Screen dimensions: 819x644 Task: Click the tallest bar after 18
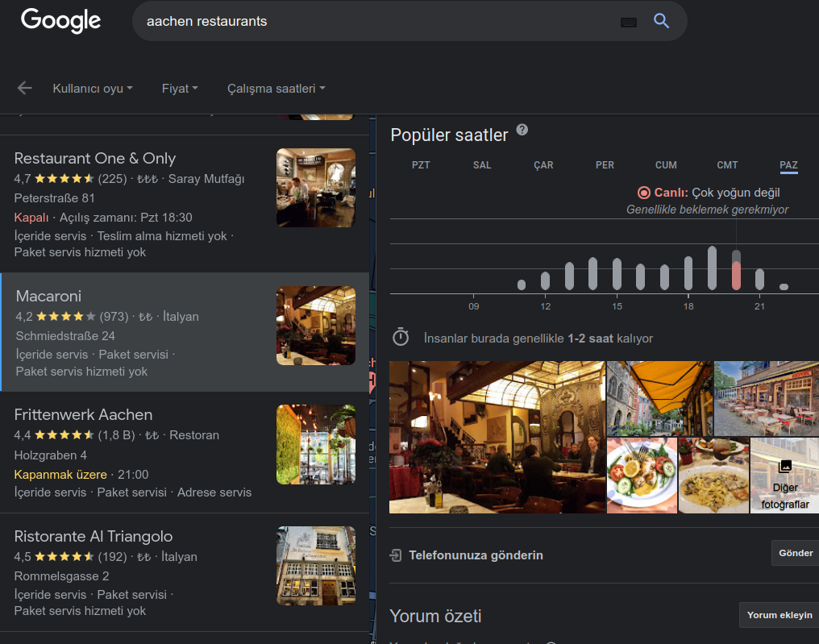[712, 268]
